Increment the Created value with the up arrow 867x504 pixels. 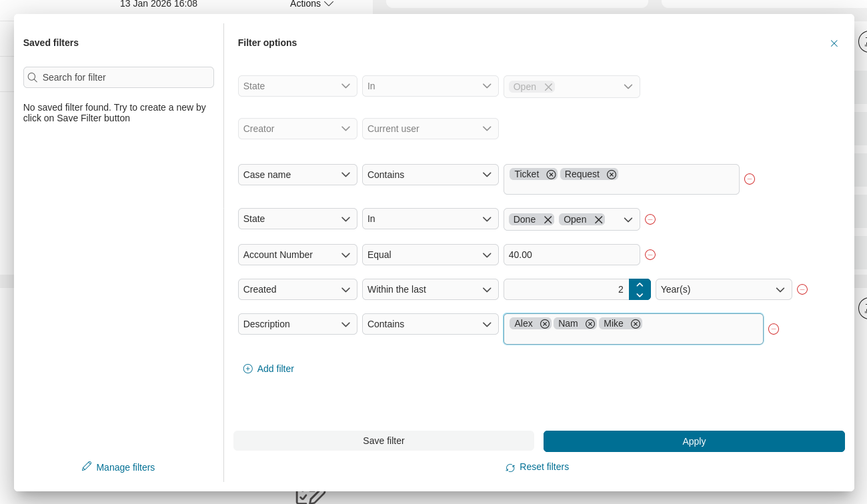[x=640, y=284]
